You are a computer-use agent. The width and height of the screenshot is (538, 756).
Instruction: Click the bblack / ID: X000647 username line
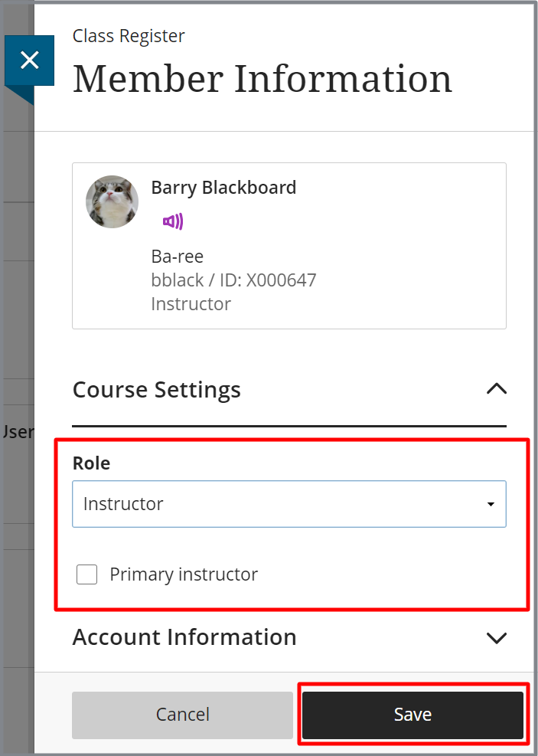(x=233, y=280)
